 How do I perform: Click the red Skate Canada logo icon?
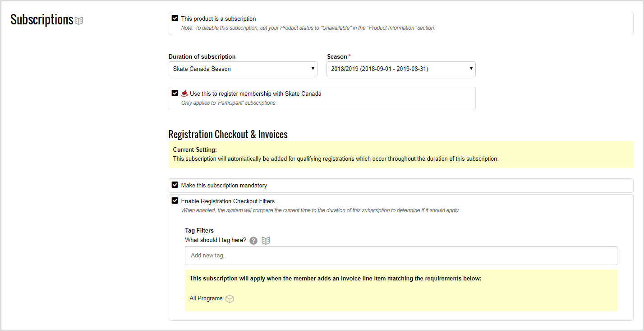pyautogui.click(x=184, y=94)
